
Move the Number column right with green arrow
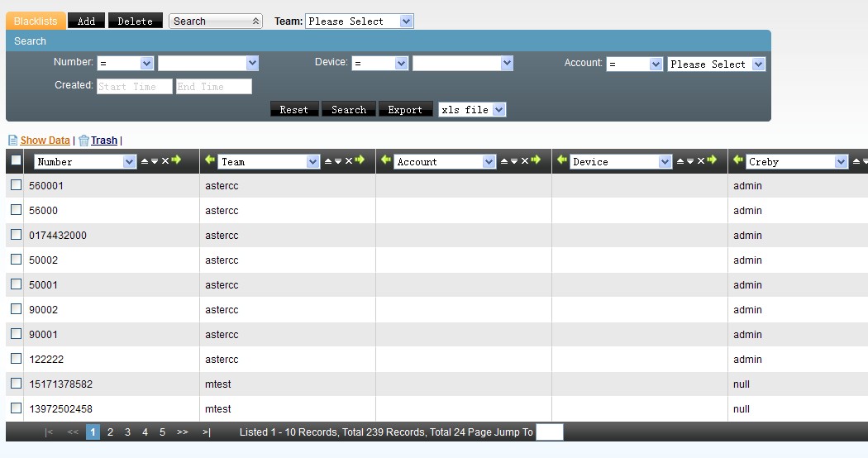pyautogui.click(x=176, y=160)
